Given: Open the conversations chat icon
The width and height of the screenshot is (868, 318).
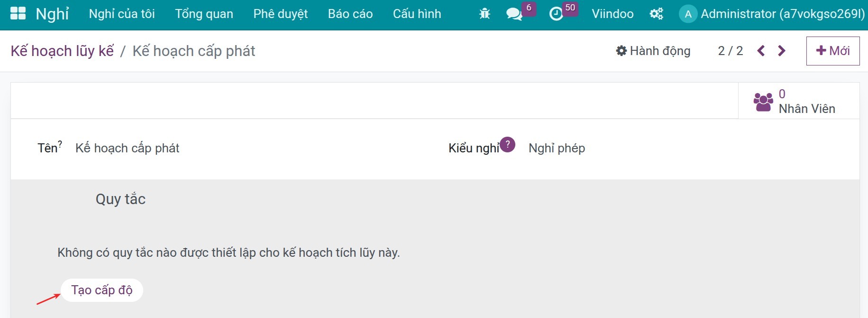Looking at the screenshot, I should (514, 14).
